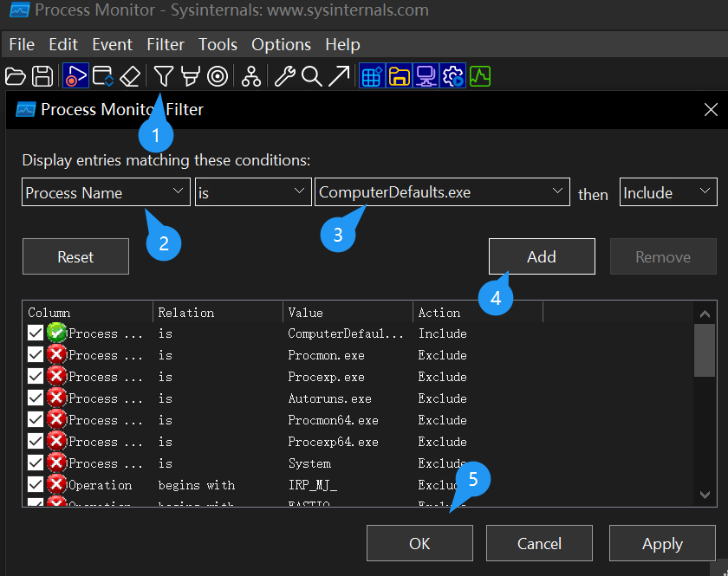Open the File menu
Screen dimensions: 728x576
coord(22,44)
